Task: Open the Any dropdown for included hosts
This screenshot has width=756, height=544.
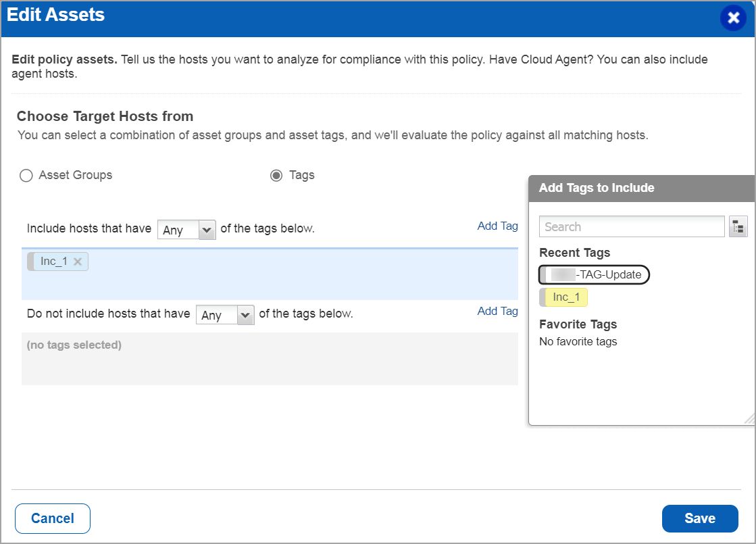Action: click(x=186, y=230)
